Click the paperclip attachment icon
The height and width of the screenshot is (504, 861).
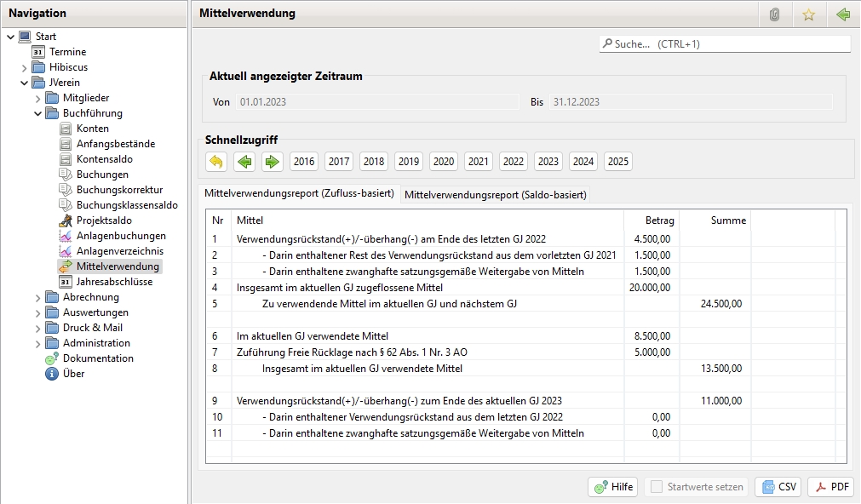point(774,14)
